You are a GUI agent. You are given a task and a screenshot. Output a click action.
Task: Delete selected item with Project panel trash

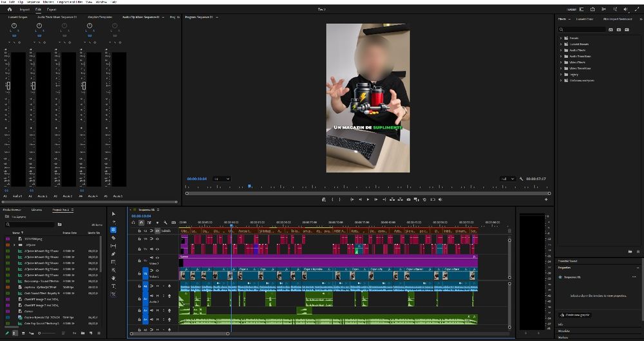(99, 333)
